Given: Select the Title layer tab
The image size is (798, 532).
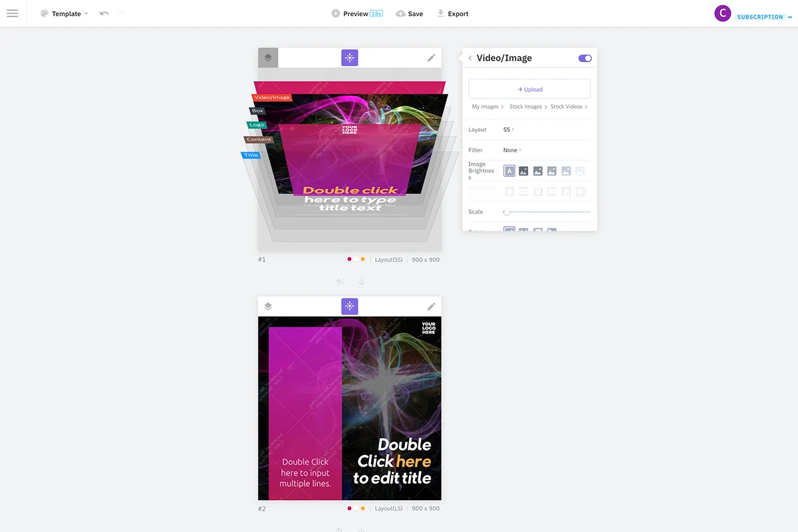Looking at the screenshot, I should 251,156.
